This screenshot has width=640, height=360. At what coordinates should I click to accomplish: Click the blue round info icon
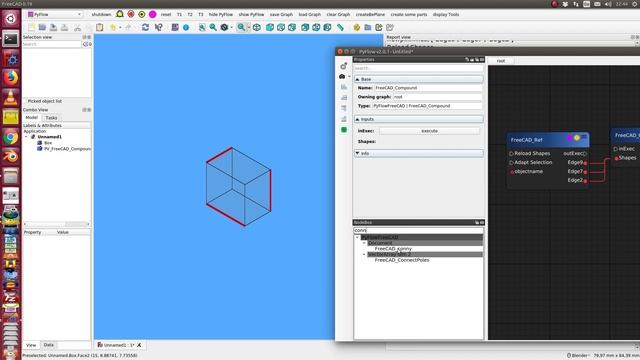pyautogui.click(x=186, y=27)
